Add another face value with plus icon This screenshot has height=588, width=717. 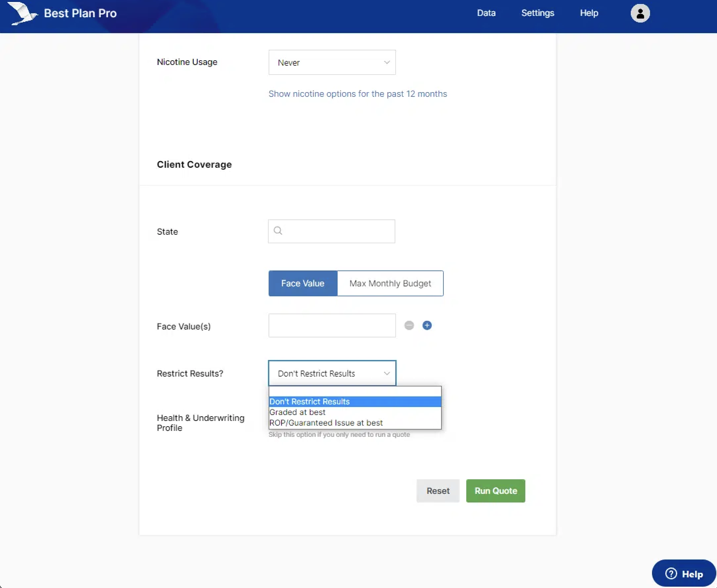click(427, 325)
